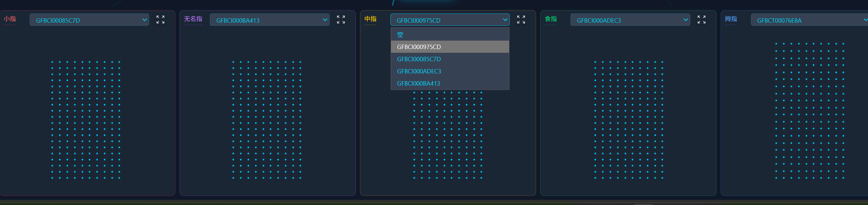Open the 拇指 device dropdown GFBCT00076E8A
868x205 pixels.
click(808, 20)
